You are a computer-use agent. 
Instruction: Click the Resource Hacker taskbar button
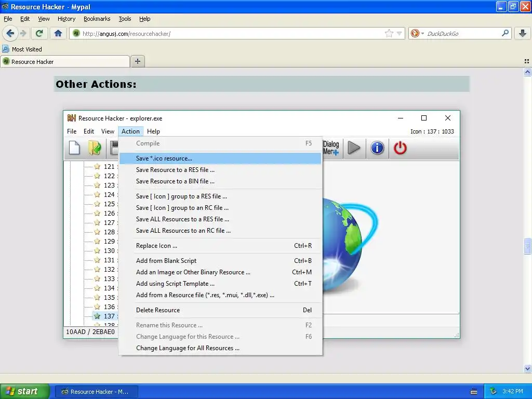coord(96,392)
